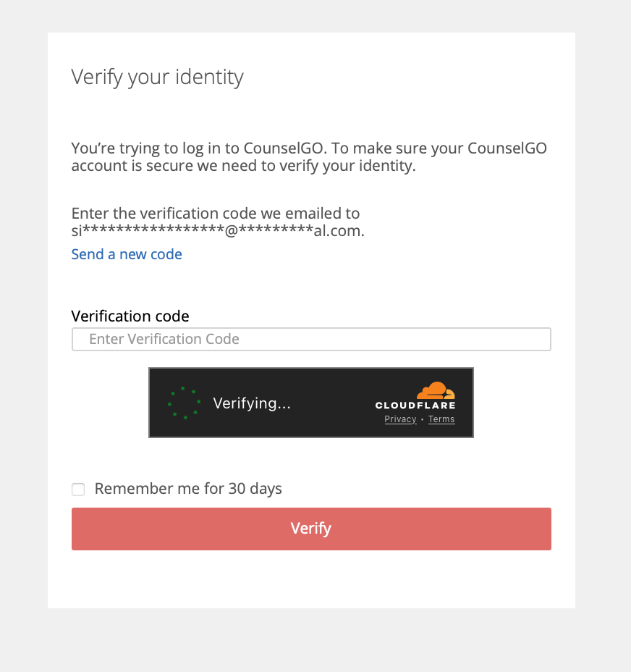Click Send a new code
Image resolution: width=631 pixels, height=672 pixels.
(127, 254)
